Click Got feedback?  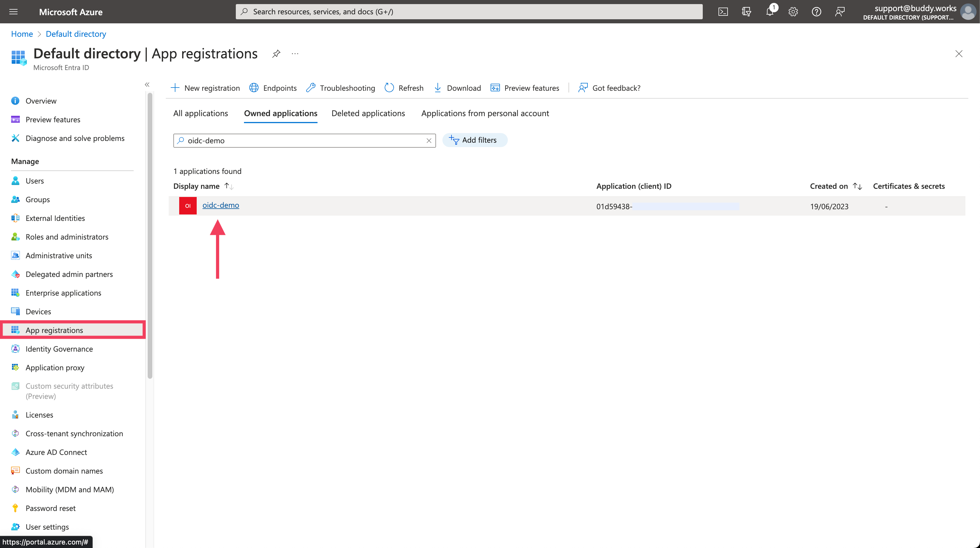[609, 88]
